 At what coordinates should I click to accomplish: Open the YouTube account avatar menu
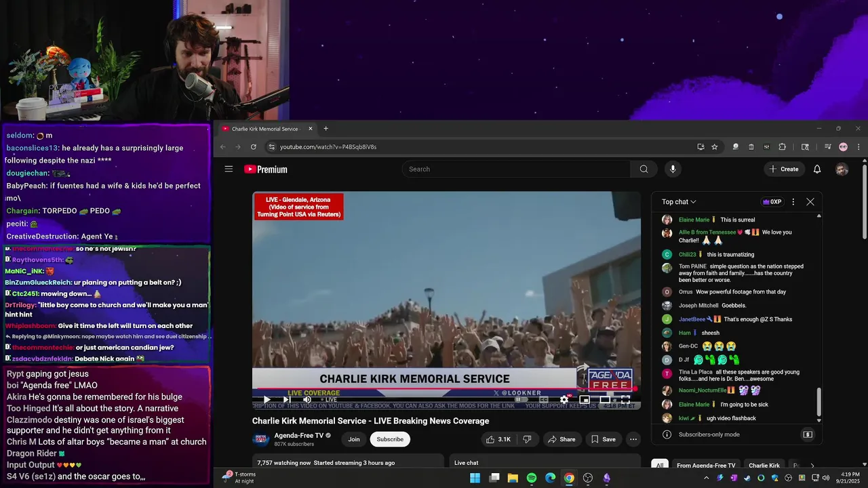(x=842, y=169)
